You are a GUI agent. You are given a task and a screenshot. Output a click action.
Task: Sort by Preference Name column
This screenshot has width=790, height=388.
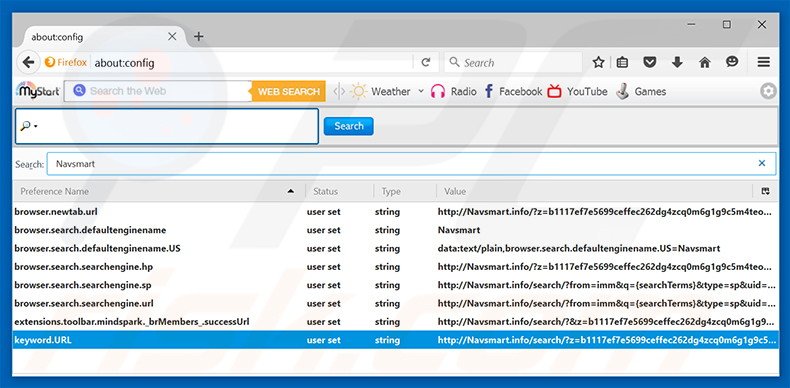pyautogui.click(x=159, y=191)
